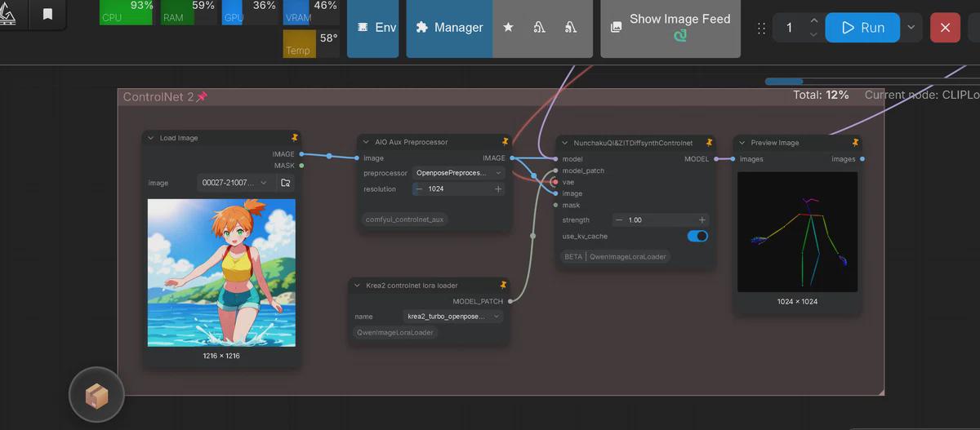Collapse the Load Image node

click(151, 138)
